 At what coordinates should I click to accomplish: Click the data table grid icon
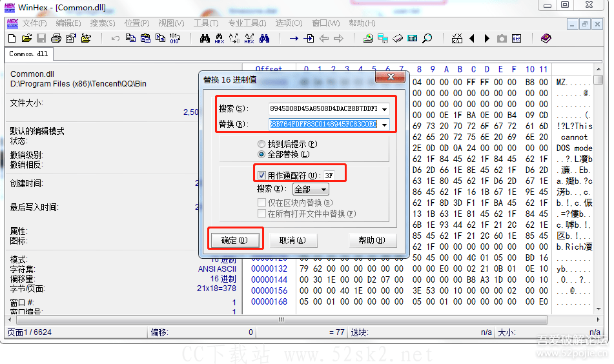(x=517, y=38)
